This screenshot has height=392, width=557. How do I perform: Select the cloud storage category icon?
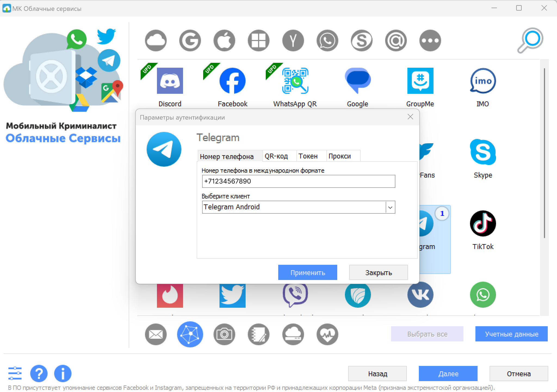click(156, 41)
